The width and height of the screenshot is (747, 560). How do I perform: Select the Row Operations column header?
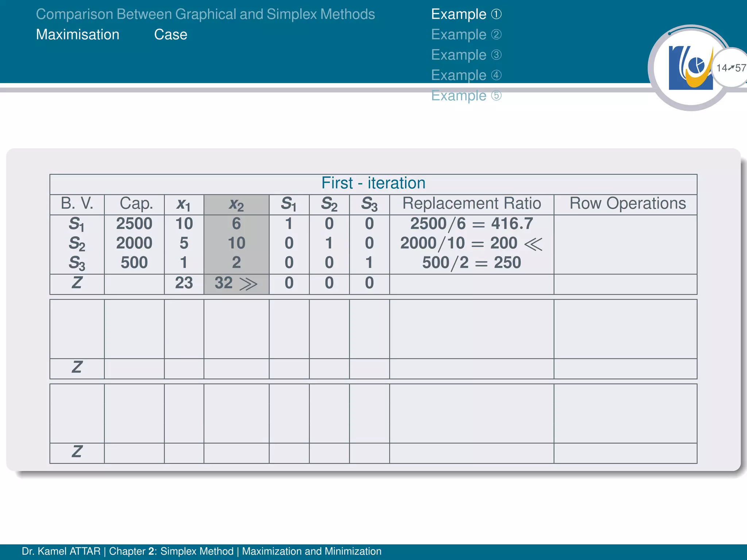click(627, 203)
